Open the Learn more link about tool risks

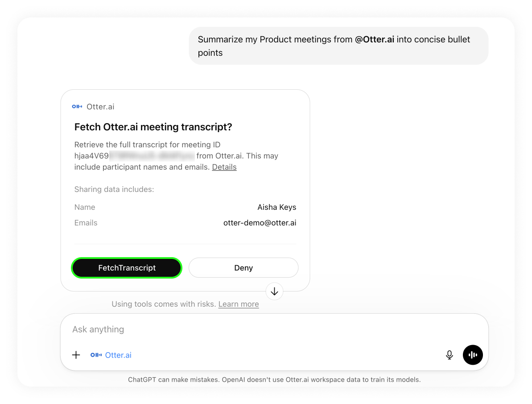[x=238, y=304]
